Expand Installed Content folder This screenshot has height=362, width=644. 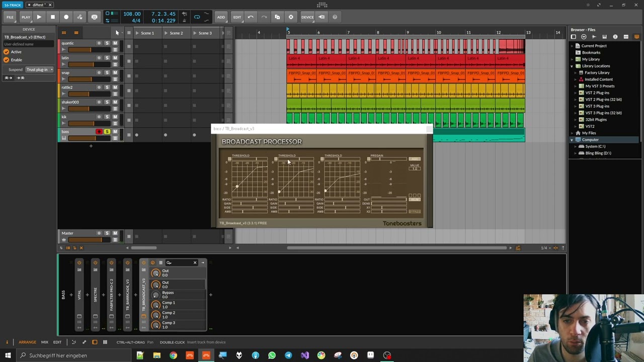[576, 79]
